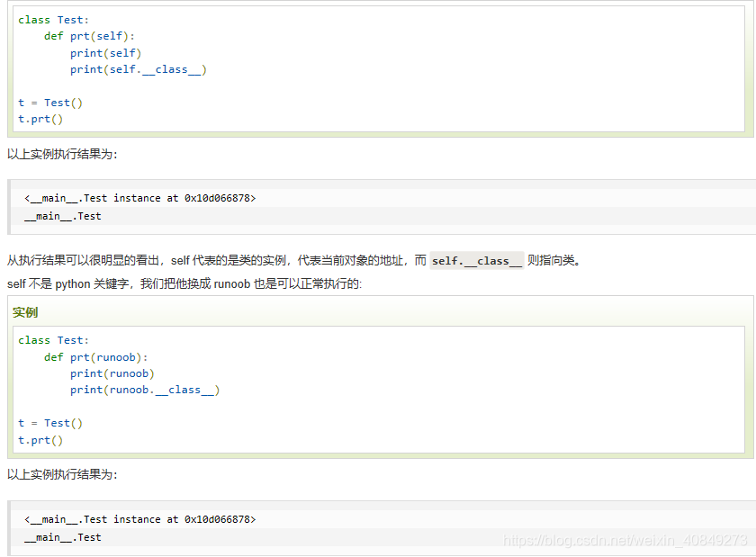Click the 'print(self)' code line
Viewport: 756px width, 557px height.
tap(105, 53)
